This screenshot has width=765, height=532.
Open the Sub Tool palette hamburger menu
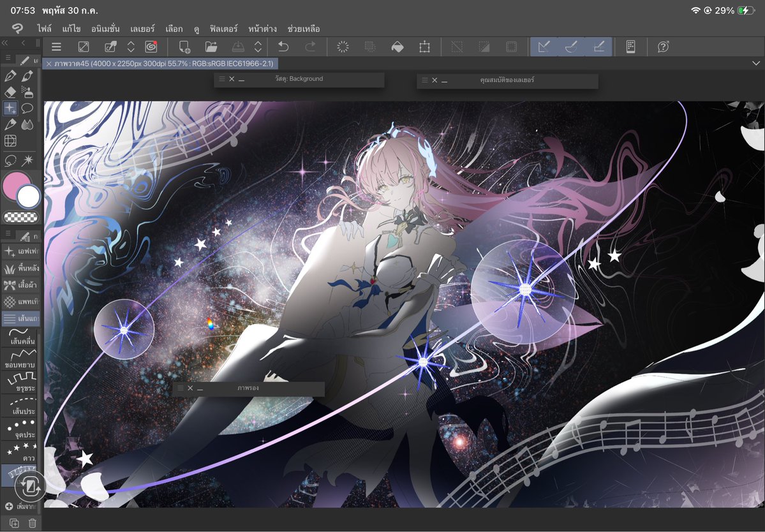[x=8, y=234]
